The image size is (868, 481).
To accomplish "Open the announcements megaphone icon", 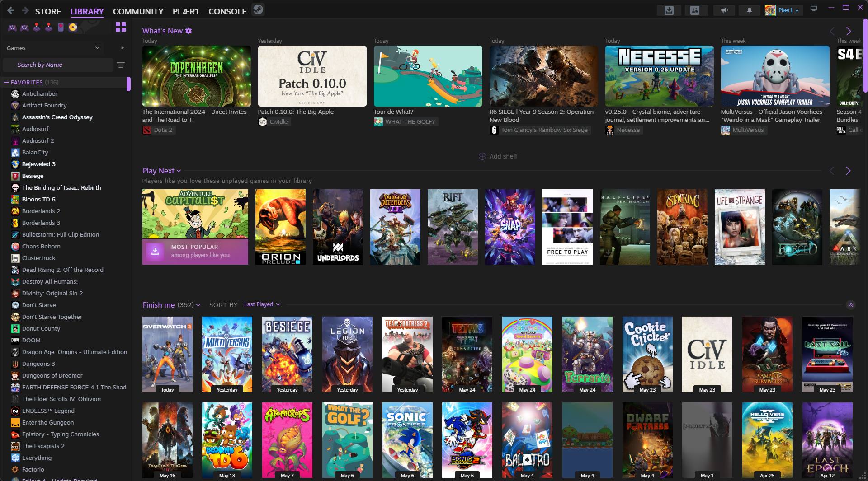I will click(x=724, y=10).
